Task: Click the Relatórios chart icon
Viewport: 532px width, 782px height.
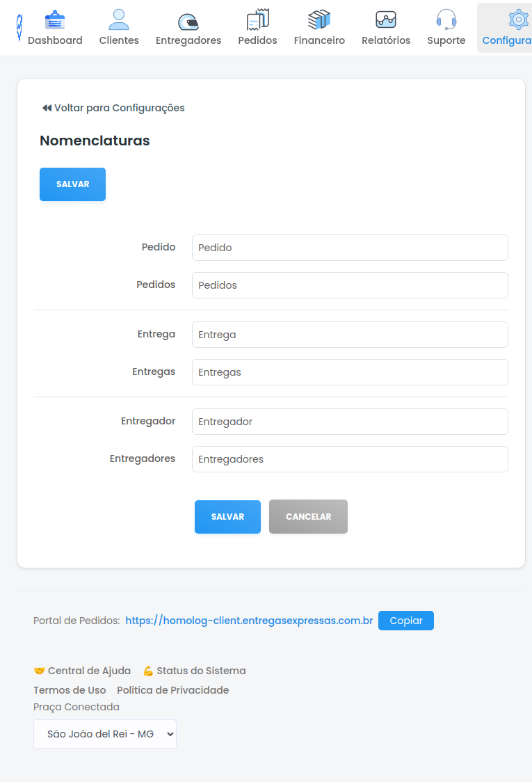Action: click(386, 20)
